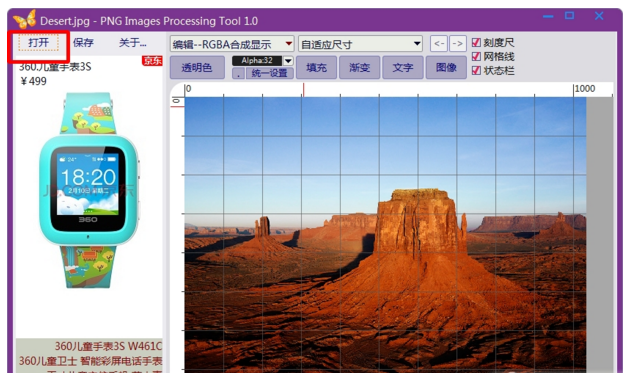Maximize the PNG Images Processing Tool window

coord(569,16)
